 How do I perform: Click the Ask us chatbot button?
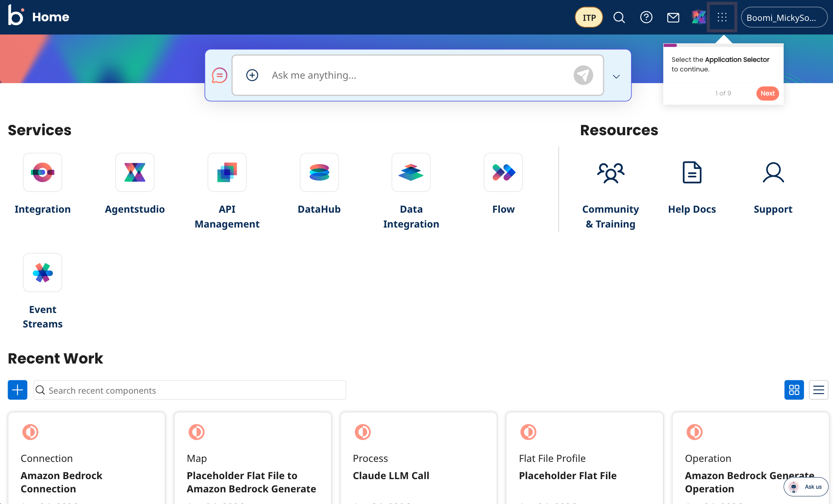point(806,487)
